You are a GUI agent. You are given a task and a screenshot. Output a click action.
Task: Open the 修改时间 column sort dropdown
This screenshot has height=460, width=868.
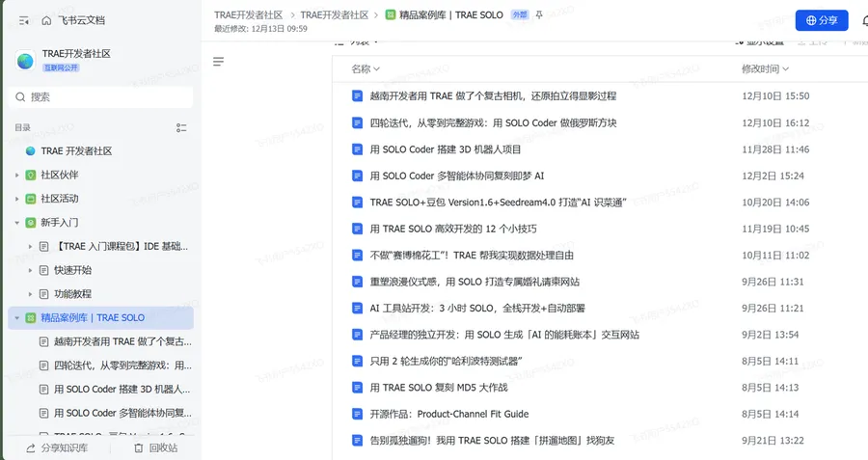[765, 68]
